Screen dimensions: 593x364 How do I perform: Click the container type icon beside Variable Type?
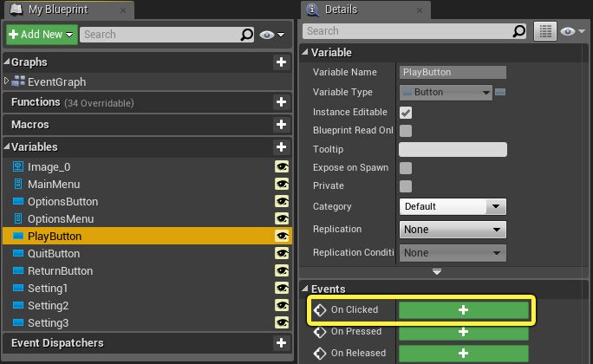tap(500, 92)
